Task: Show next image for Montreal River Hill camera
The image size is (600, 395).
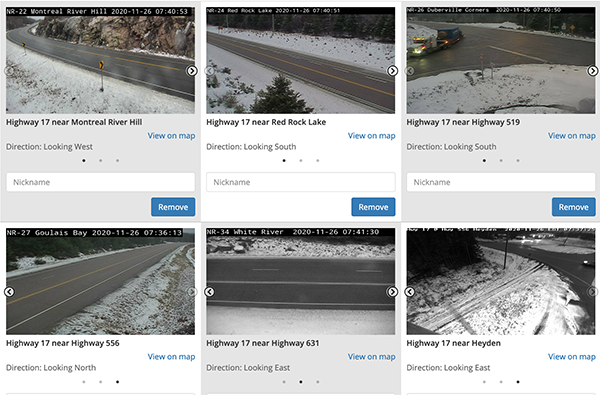Action: 192,71
